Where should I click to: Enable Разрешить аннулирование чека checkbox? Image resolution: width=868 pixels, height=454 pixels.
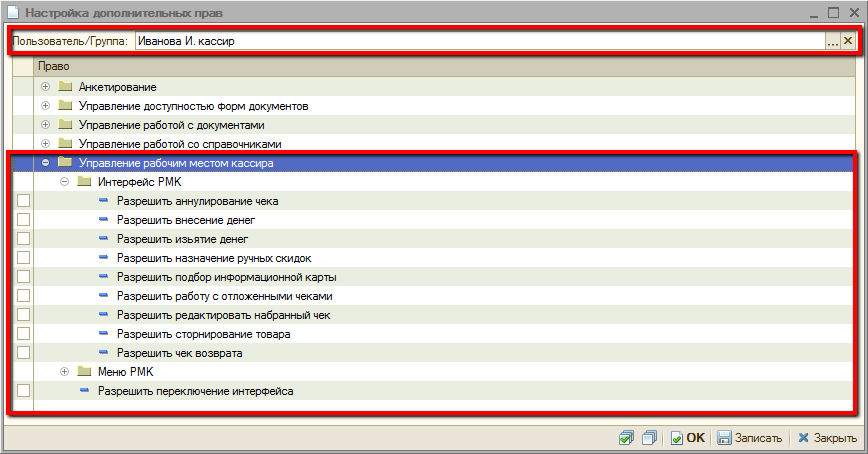23,201
